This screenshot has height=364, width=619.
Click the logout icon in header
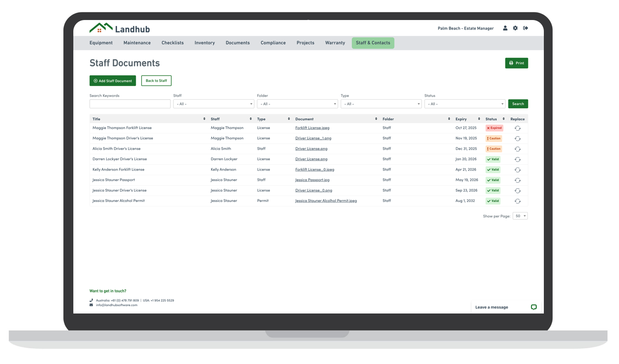[x=526, y=28]
